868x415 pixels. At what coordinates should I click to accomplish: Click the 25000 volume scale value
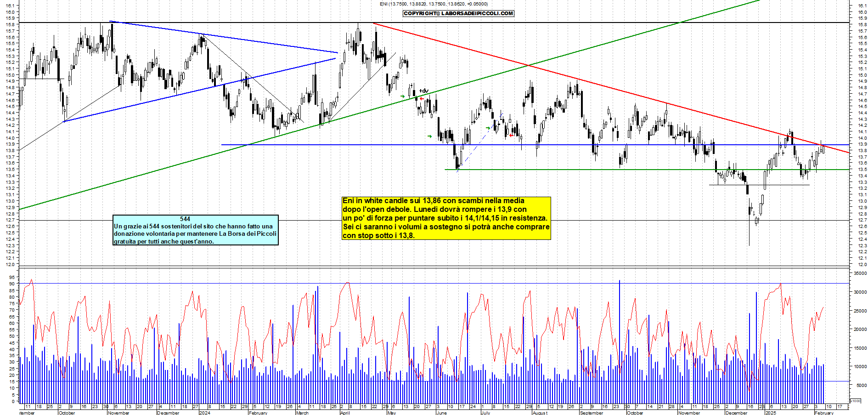click(860, 311)
